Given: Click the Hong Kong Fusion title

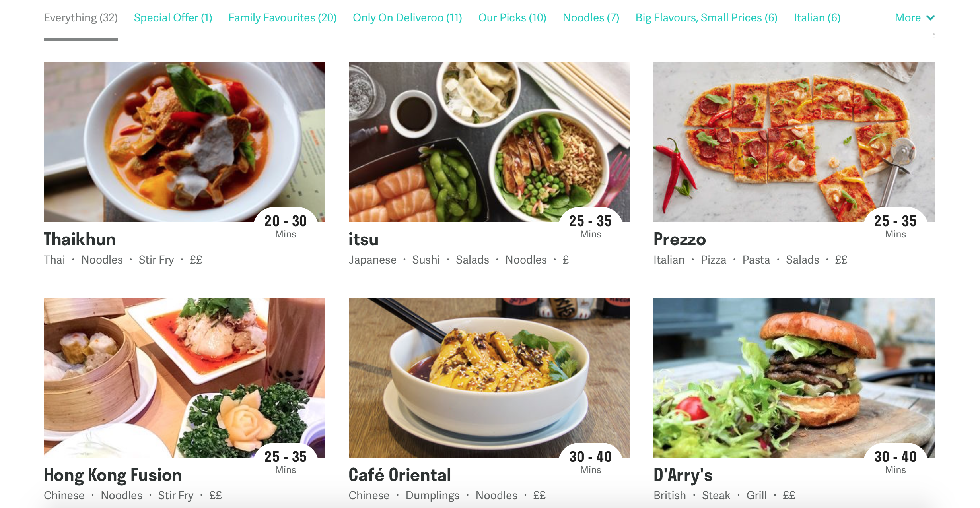Looking at the screenshot, I should 113,475.
